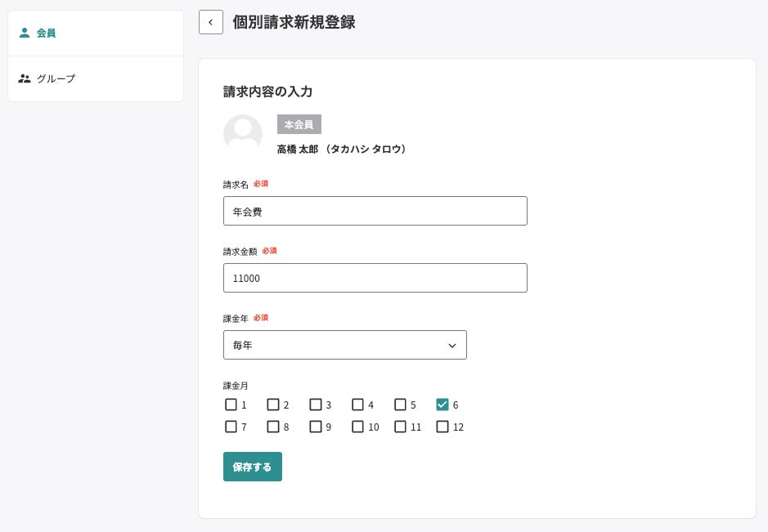This screenshot has width=768, height=532.
Task: Open the 課金年 dropdown showing 毎年
Action: (344, 345)
